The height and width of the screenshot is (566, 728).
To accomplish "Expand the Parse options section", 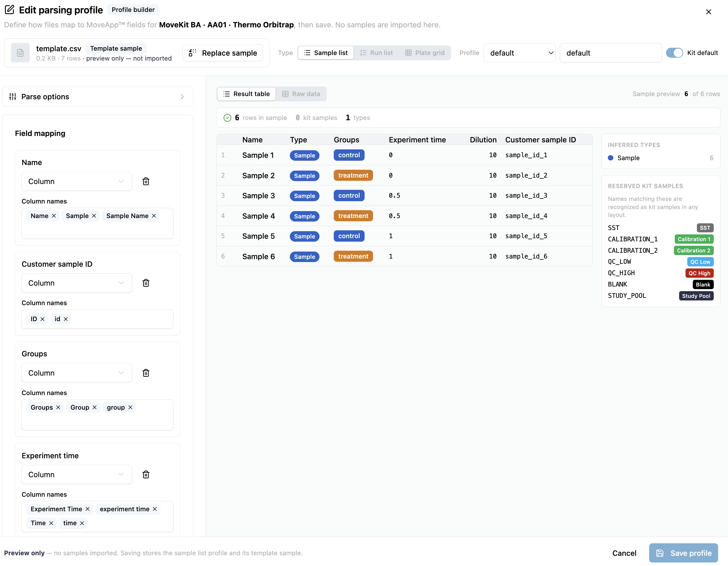I will coord(98,97).
